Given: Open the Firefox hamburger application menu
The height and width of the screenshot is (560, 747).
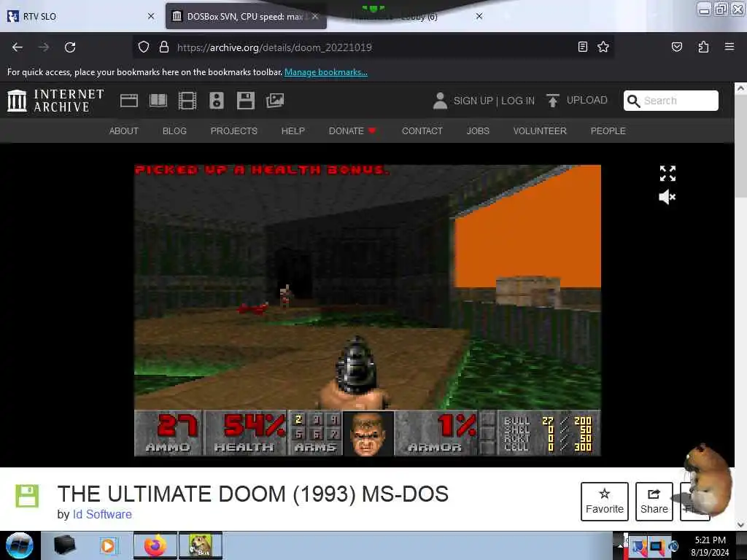Looking at the screenshot, I should point(729,47).
